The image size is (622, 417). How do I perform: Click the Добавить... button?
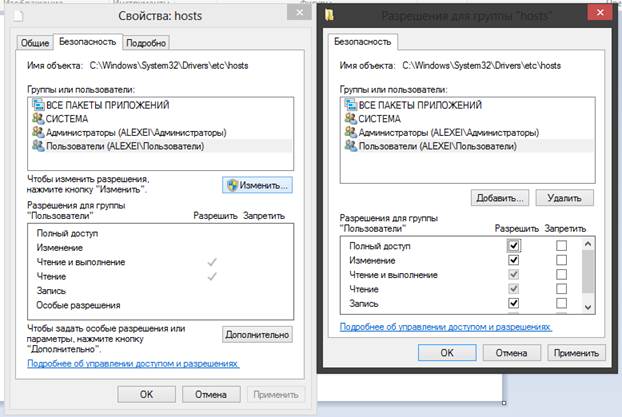[500, 198]
